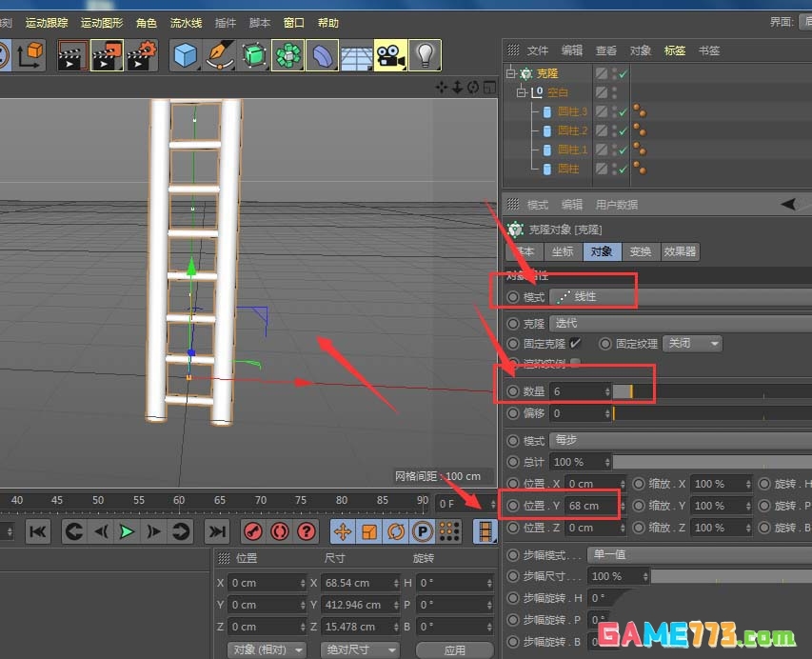Collapse the 空白 null object branch
The height and width of the screenshot is (659, 812).
522,92
